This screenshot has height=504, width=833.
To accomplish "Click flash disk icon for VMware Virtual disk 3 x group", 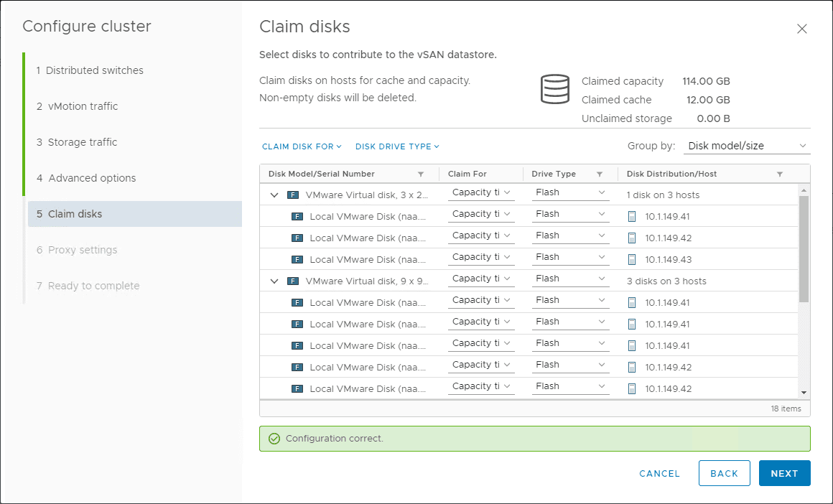I will (x=292, y=195).
